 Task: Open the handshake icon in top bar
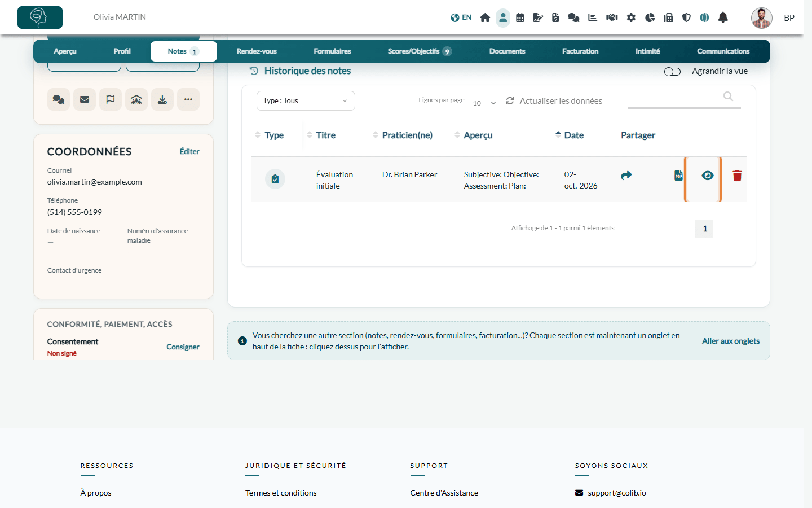coord(612,17)
